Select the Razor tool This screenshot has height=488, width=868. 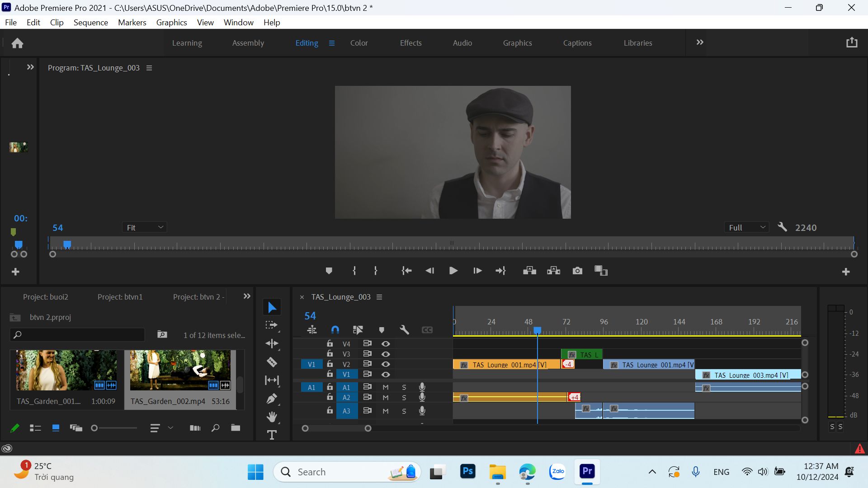(272, 362)
